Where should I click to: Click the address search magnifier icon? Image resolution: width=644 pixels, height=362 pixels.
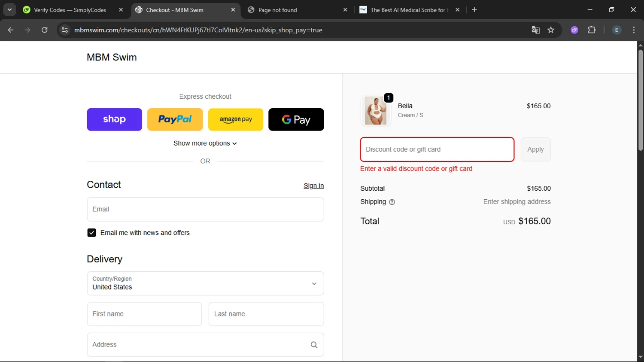pyautogui.click(x=314, y=345)
